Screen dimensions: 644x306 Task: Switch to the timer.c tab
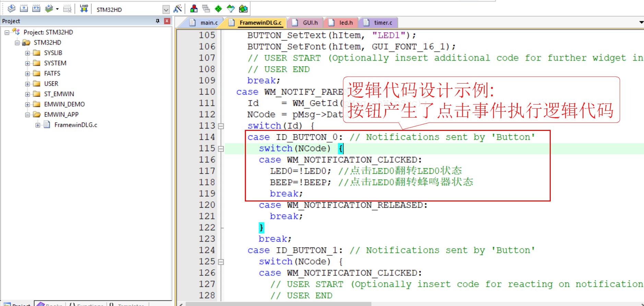click(x=378, y=23)
